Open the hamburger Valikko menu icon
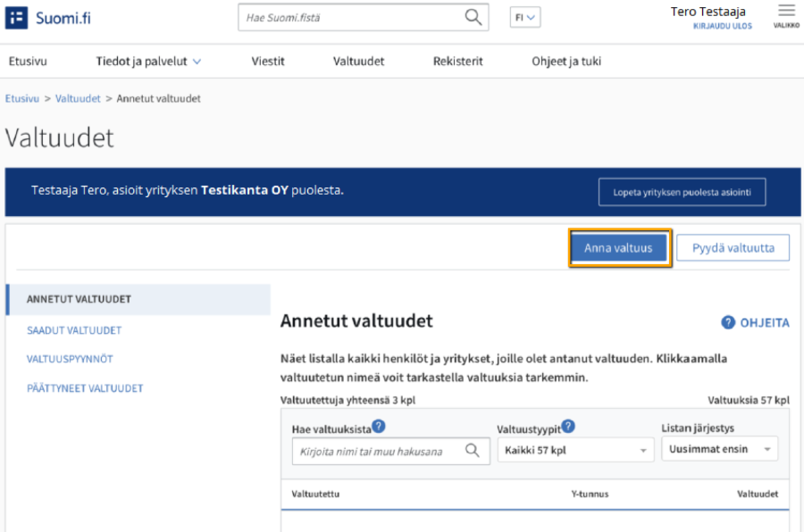The height and width of the screenshot is (532, 804). pos(786,12)
